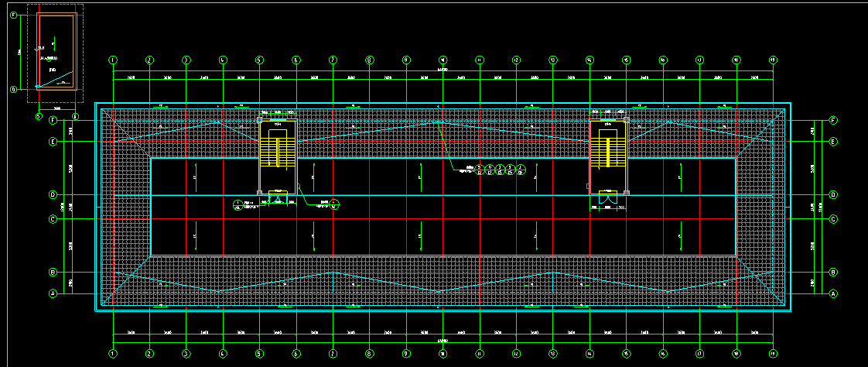Click the left yellow staircase symbol
The width and height of the screenshot is (868, 367).
pyautogui.click(x=277, y=149)
